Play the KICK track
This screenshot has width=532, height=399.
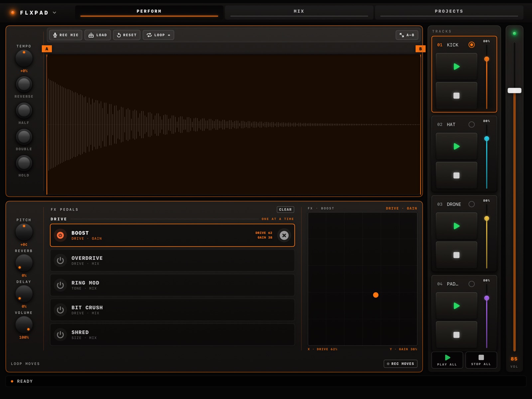coord(457,66)
